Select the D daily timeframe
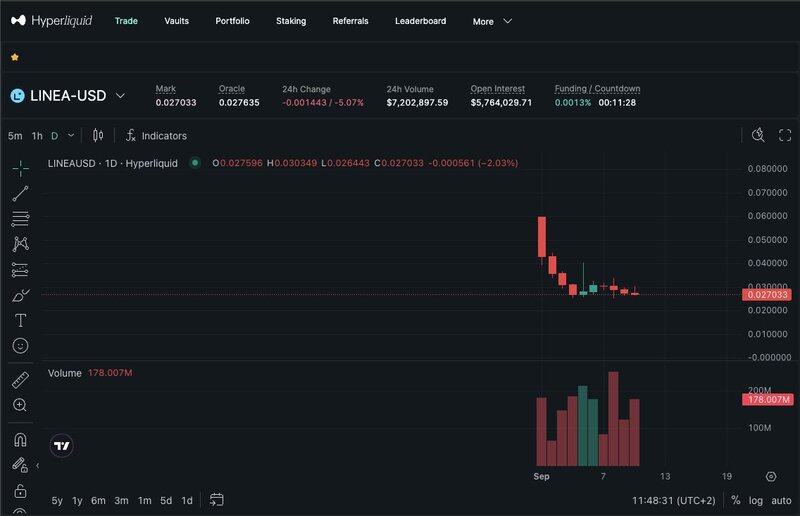 [x=55, y=136]
